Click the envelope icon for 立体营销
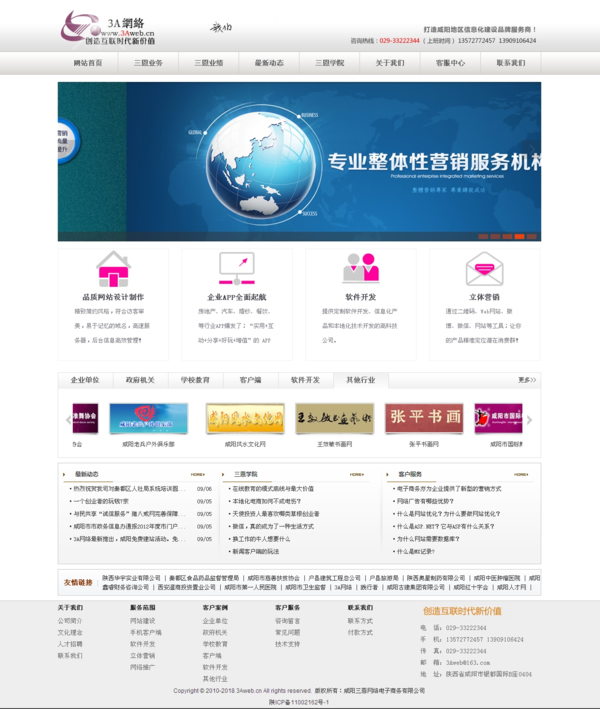This screenshot has height=709, width=600. point(484,268)
